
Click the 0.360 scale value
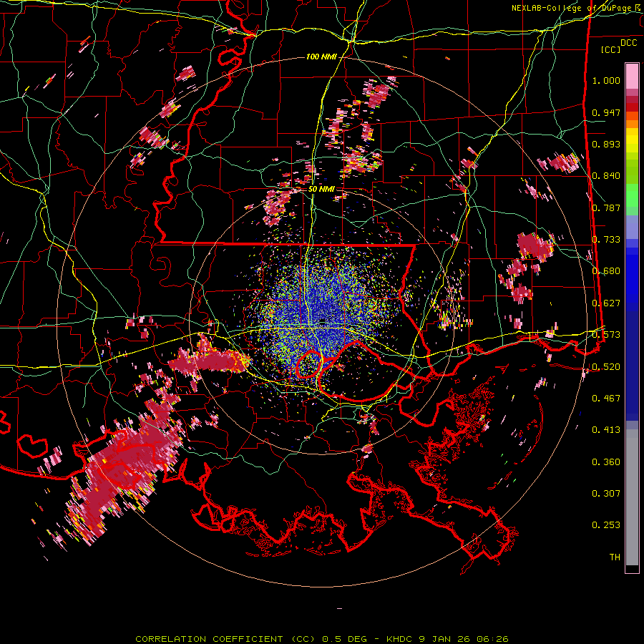606,462
